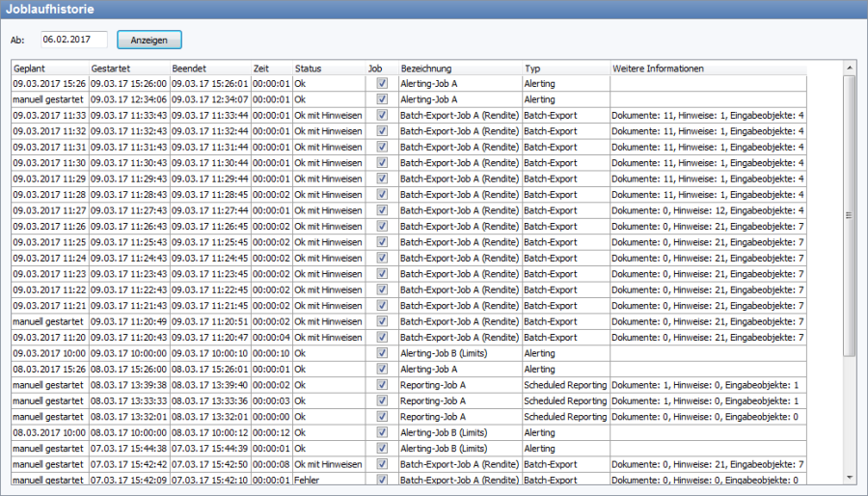Screen dimensions: 868x496
Task: Click the scrollbar down arrow
Action: coord(849,477)
